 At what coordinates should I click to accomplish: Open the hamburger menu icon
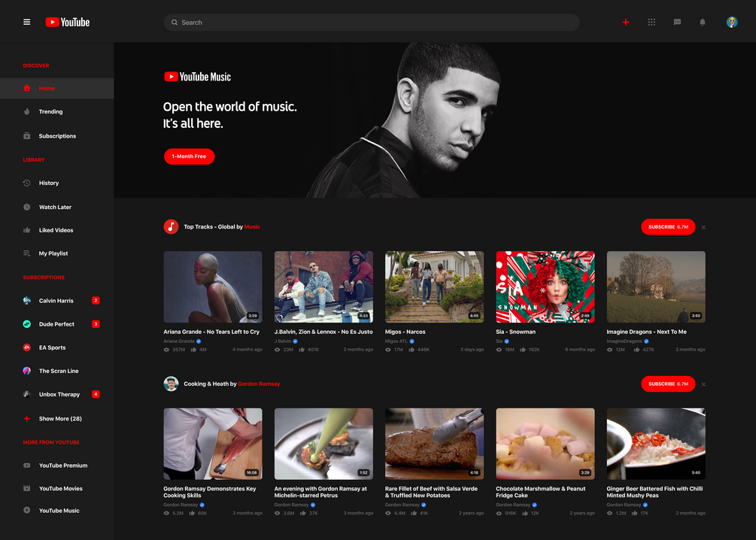coord(27,22)
